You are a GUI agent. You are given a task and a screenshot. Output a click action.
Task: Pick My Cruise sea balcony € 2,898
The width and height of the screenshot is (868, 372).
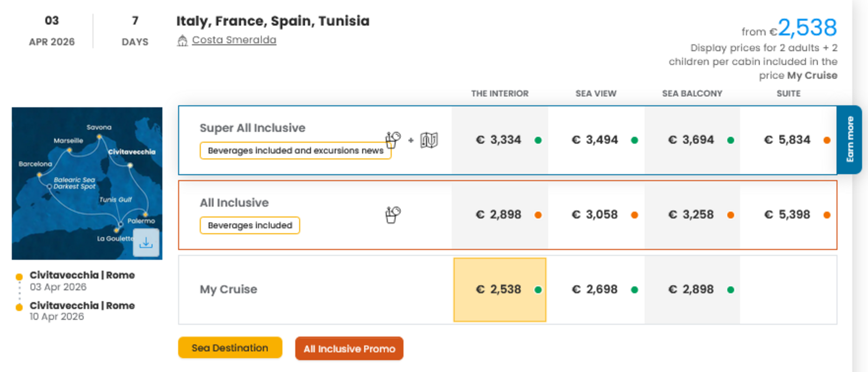click(x=691, y=290)
